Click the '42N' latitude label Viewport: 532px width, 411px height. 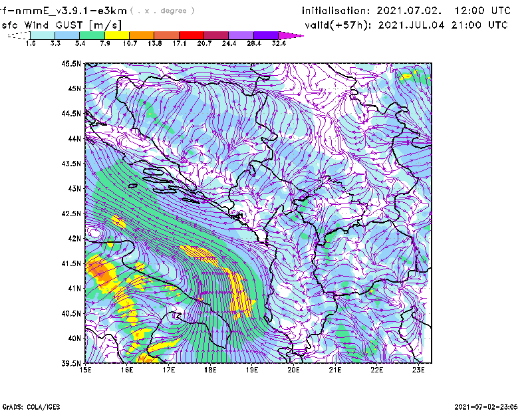pyautogui.click(x=74, y=238)
